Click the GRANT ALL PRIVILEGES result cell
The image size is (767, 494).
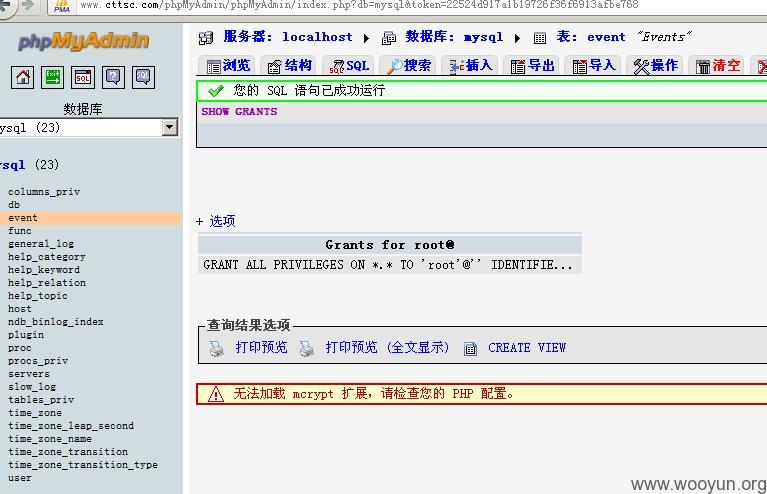389,265
